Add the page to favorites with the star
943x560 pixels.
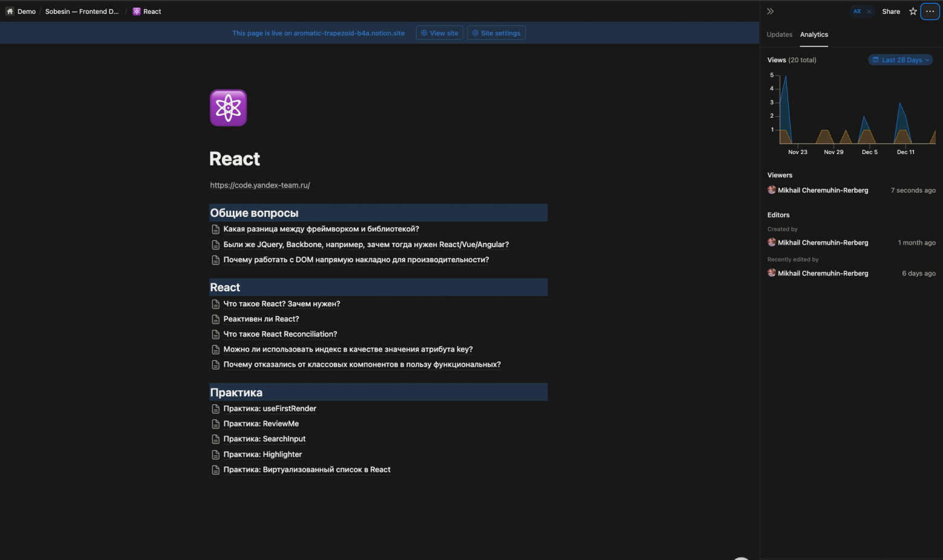[x=913, y=11]
